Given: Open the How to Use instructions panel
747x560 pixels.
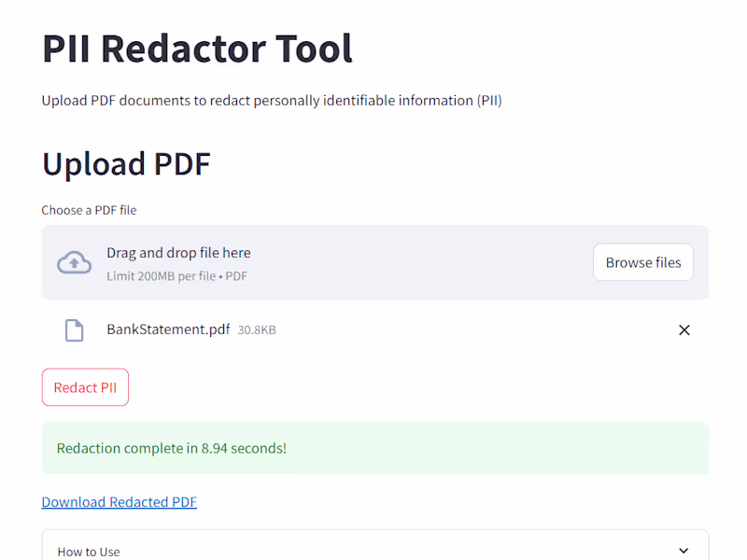Looking at the screenshot, I should coord(280,552).
